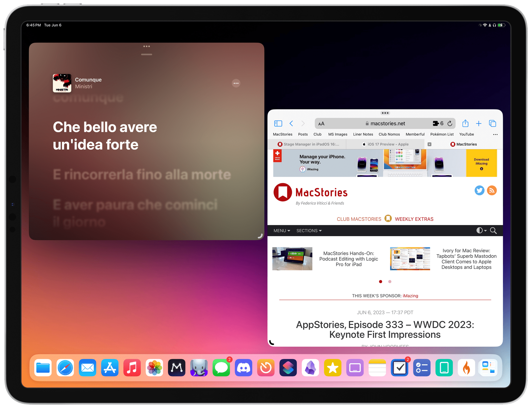The image size is (532, 409).
Task: Open Discord from the dock
Action: click(x=244, y=368)
